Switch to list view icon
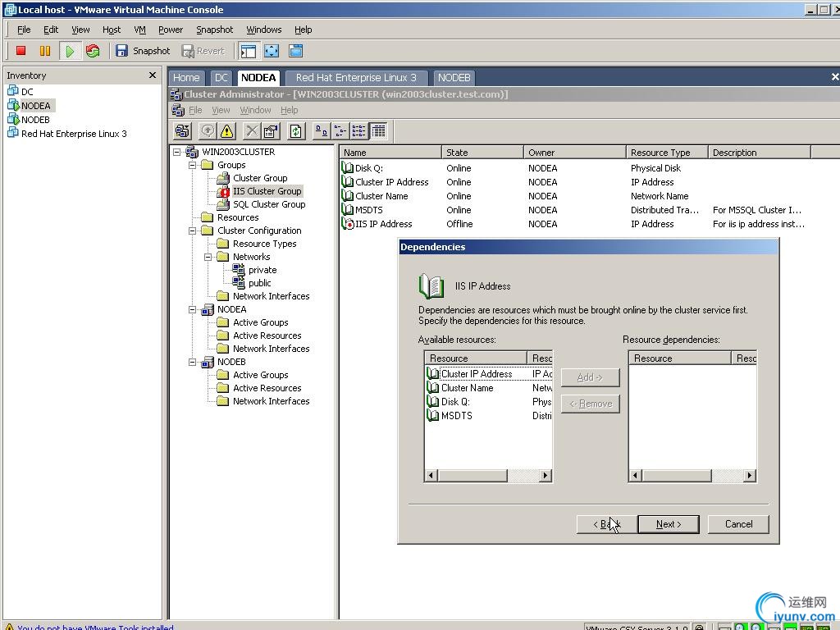The height and width of the screenshot is (630, 840). click(359, 130)
